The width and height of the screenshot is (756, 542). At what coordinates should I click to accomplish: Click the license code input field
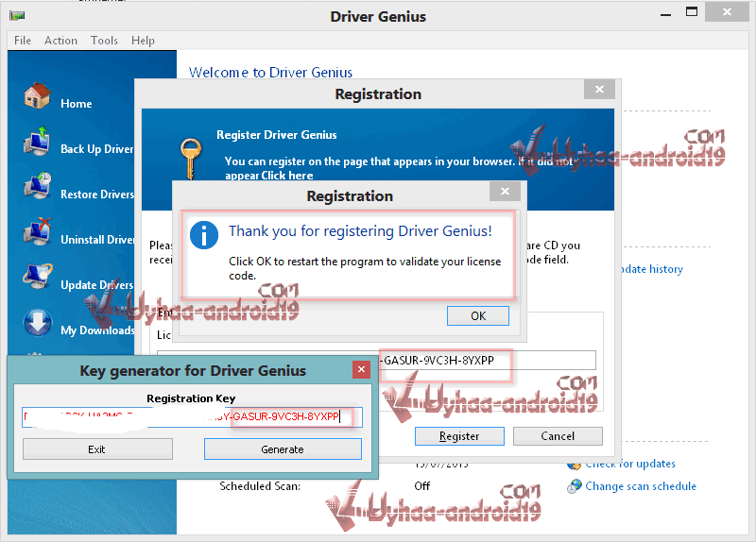click(x=376, y=360)
